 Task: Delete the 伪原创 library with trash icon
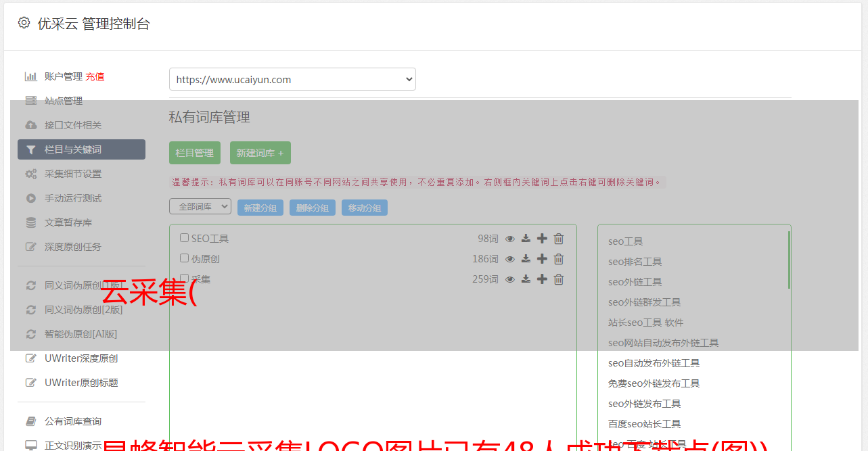pyautogui.click(x=559, y=259)
